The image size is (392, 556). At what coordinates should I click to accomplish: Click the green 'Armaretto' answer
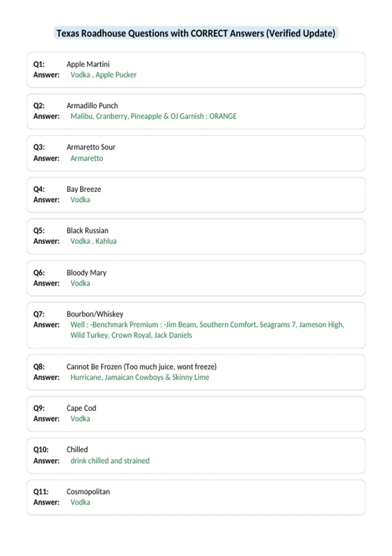click(87, 158)
